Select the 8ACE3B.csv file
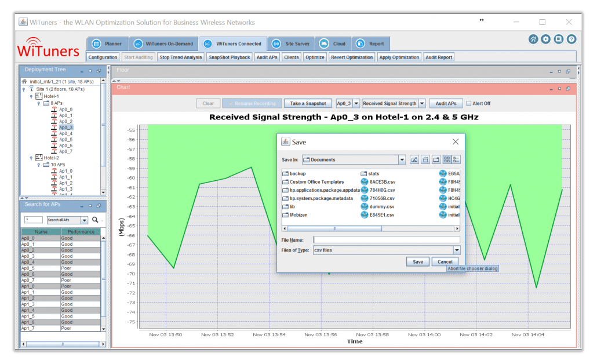 [x=378, y=182]
